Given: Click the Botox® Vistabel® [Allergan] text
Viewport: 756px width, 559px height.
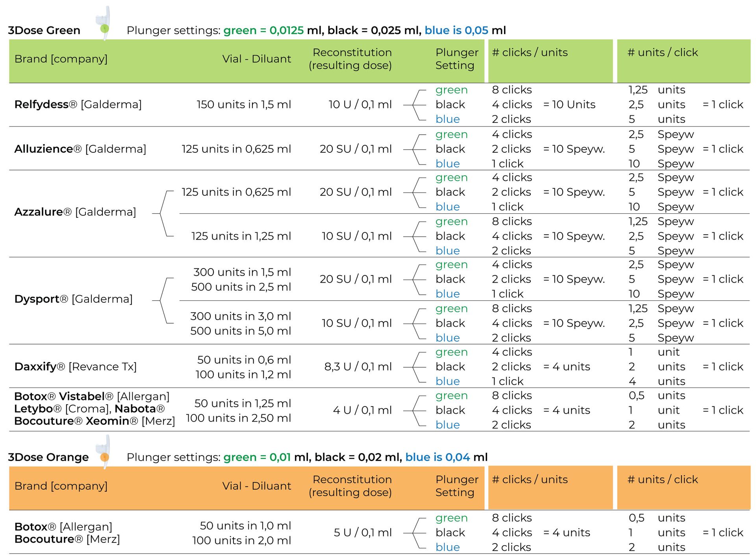Looking at the screenshot, I should tap(92, 396).
